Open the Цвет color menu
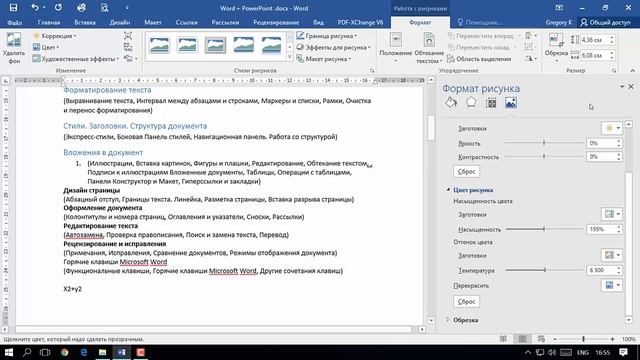Viewport: 640px width, 360px height. [46, 47]
